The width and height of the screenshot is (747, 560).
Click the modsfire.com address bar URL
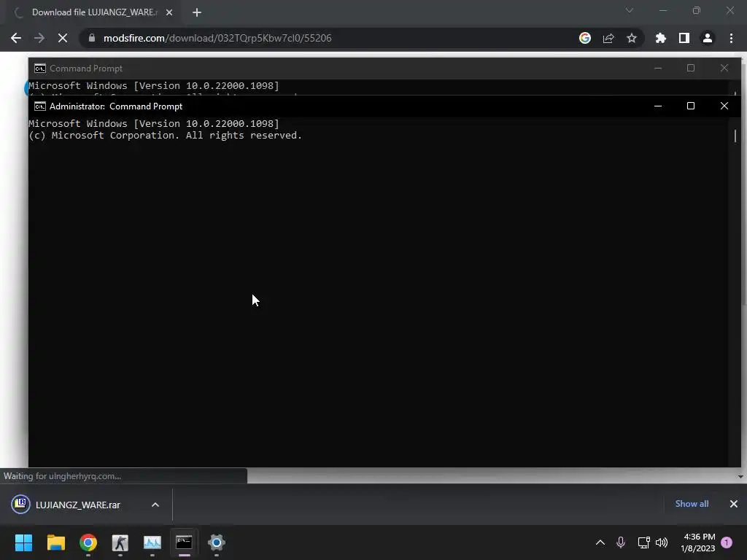(x=217, y=38)
